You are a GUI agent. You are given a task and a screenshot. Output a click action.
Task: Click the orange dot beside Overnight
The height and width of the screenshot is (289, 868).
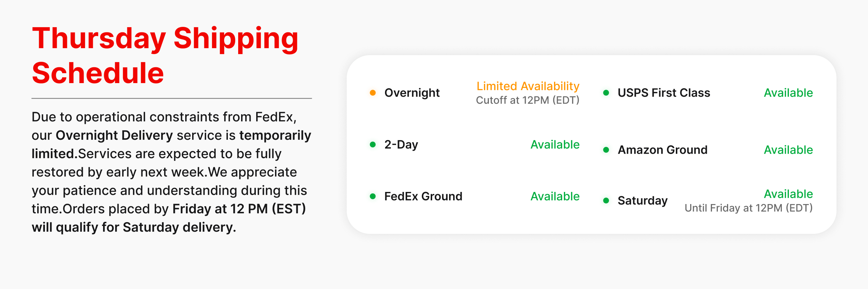(x=373, y=93)
